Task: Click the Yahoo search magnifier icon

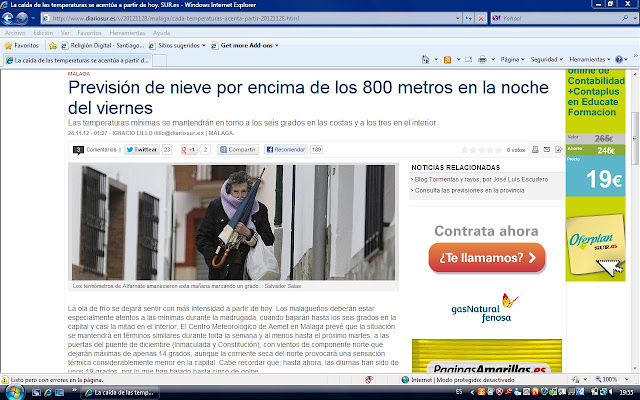Action: click(625, 18)
